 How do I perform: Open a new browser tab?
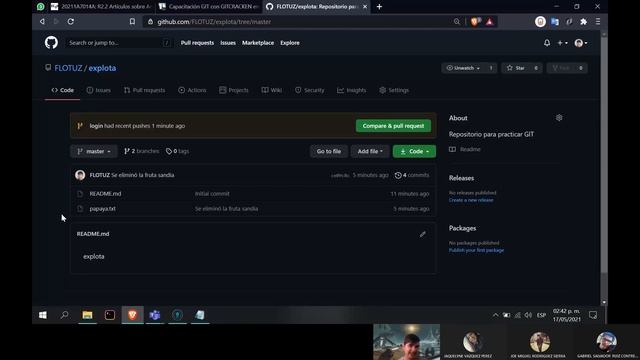tap(379, 7)
